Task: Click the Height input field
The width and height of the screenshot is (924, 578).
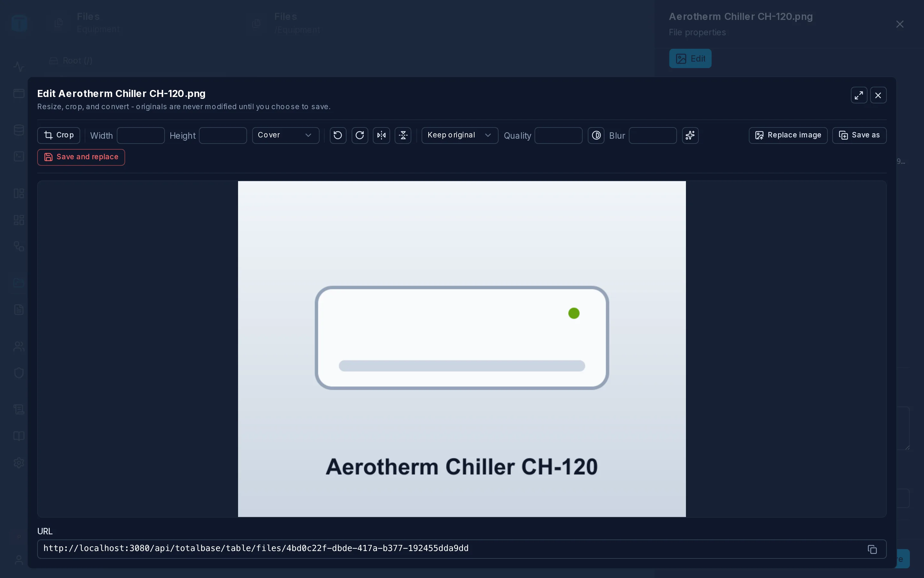Action: 223,135
